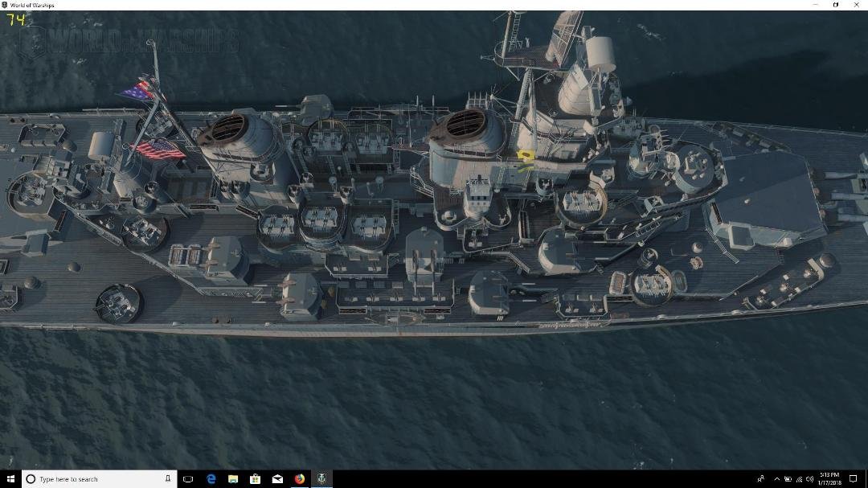This screenshot has width=868, height=488.
Task: Launch Microsoft Edge from taskbar
Action: coord(211,479)
